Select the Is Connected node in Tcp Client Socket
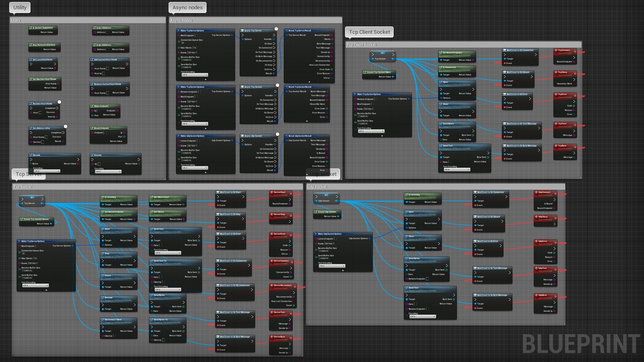This screenshot has height=362, width=644. click(457, 70)
